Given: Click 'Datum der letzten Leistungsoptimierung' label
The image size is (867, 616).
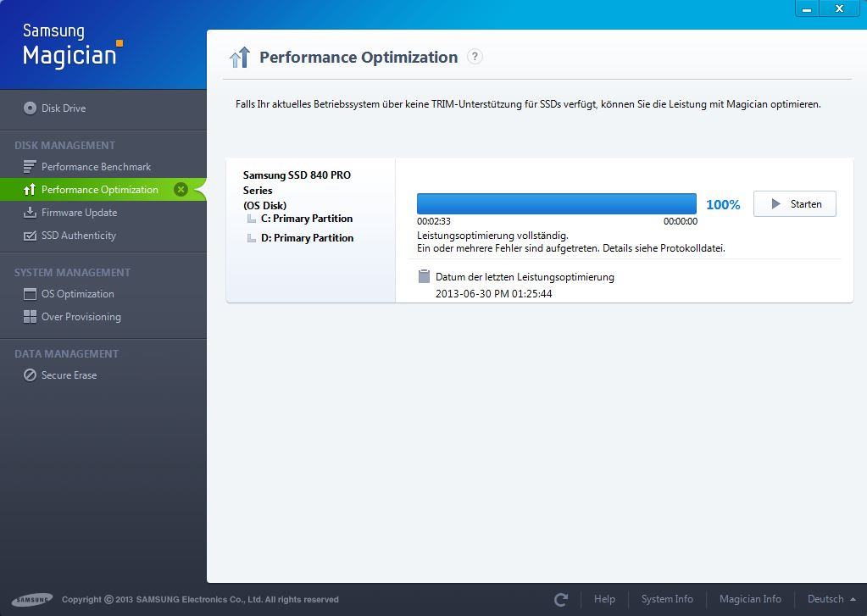Looking at the screenshot, I should coord(525,277).
